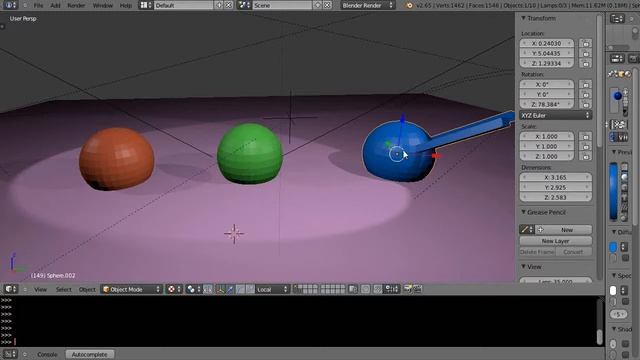Screen dimensions: 640x360
Task: Click the Location Y value field
Action: tap(547, 53)
